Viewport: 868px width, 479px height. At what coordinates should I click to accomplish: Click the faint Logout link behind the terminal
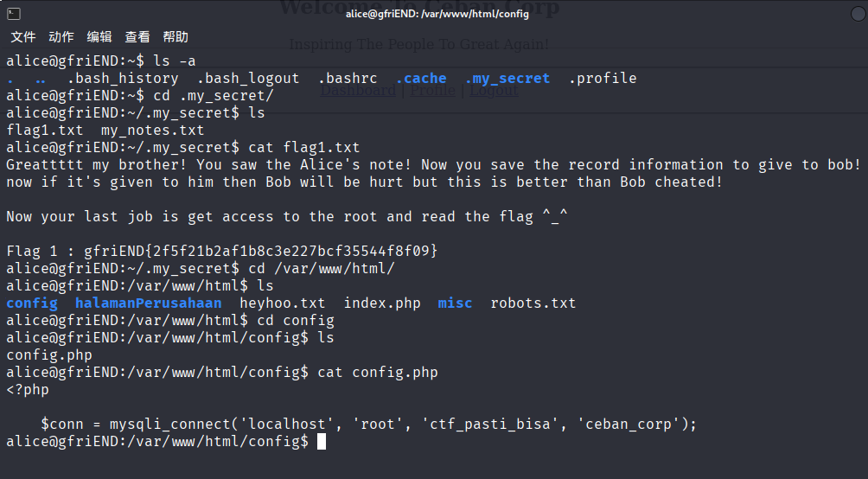point(495,90)
